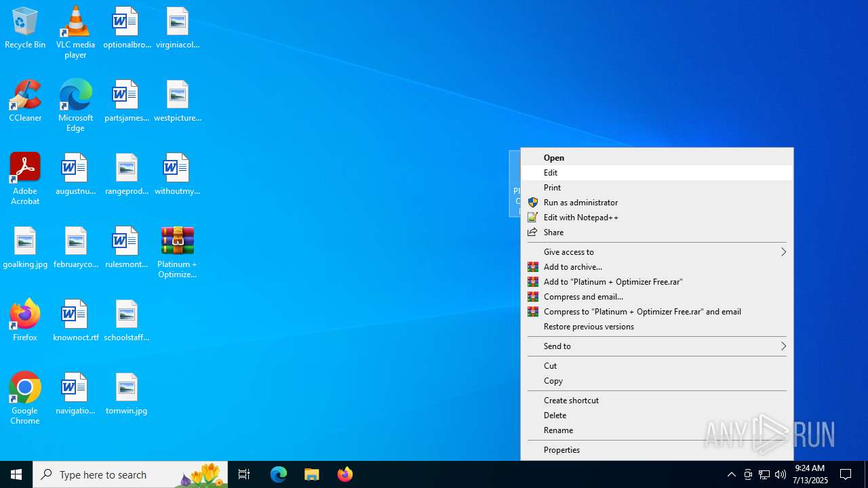Screen dimensions: 868x488
Task: Expand the Give access to submenu
Action: click(657, 252)
